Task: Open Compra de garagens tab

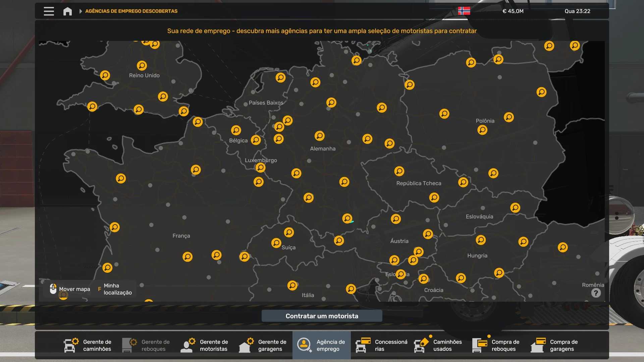Action: click(x=555, y=345)
